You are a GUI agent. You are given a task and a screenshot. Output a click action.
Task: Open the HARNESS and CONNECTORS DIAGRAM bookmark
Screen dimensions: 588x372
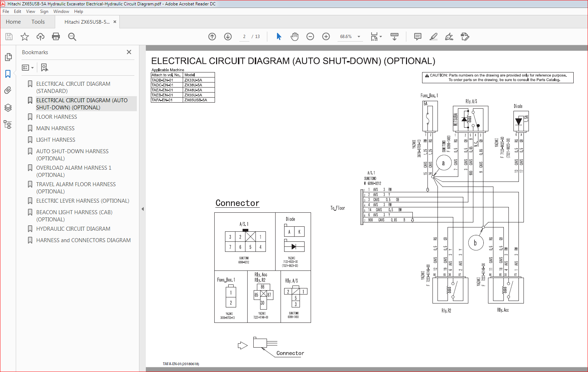click(x=83, y=240)
